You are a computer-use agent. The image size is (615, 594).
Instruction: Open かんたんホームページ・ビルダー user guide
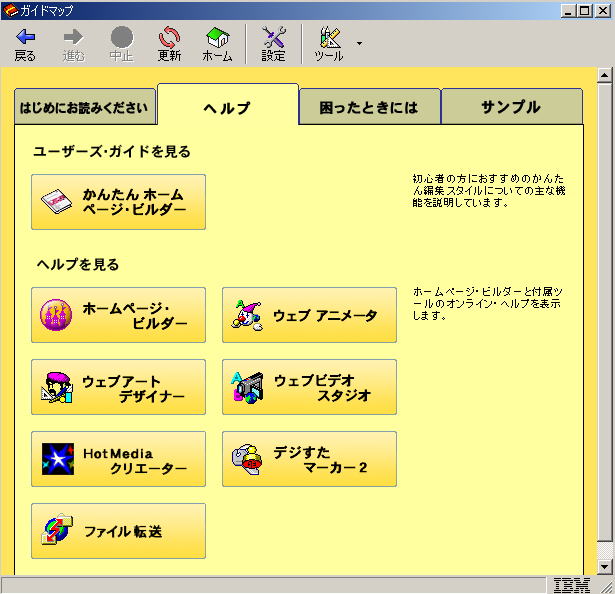[118, 202]
